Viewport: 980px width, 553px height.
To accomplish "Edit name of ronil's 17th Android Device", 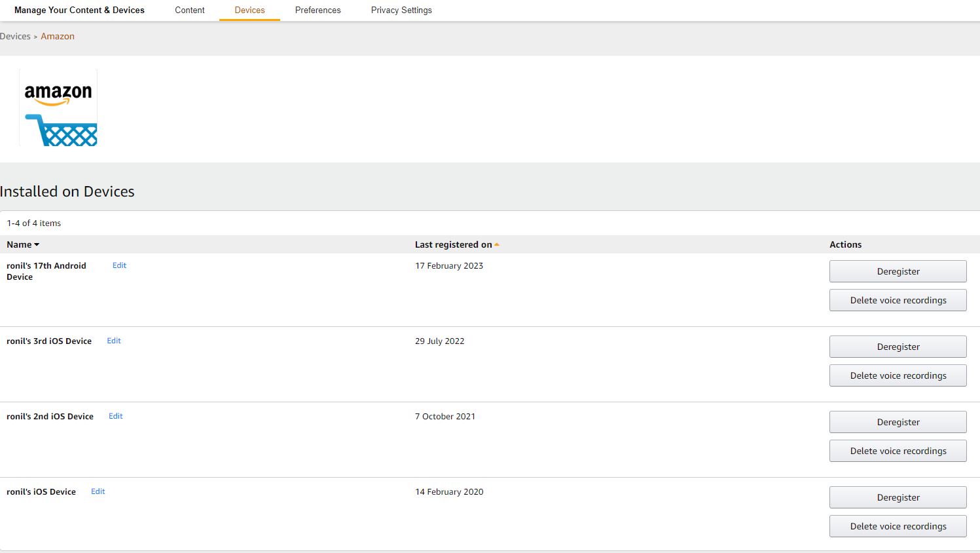I will [x=119, y=265].
